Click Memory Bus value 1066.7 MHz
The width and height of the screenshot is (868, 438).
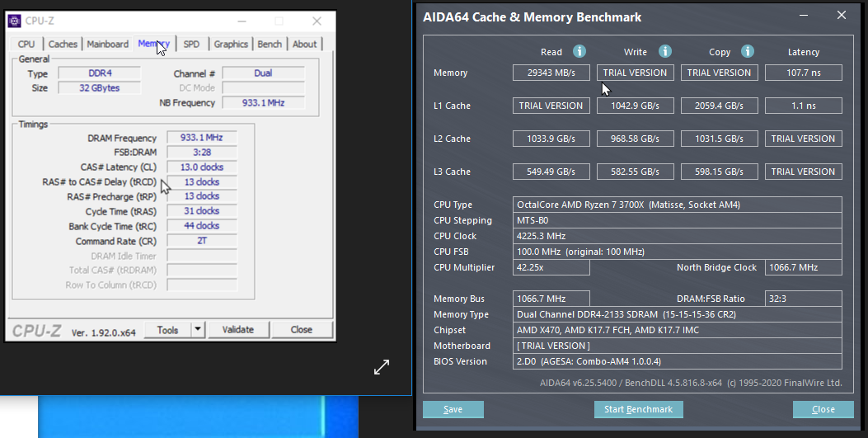point(551,299)
